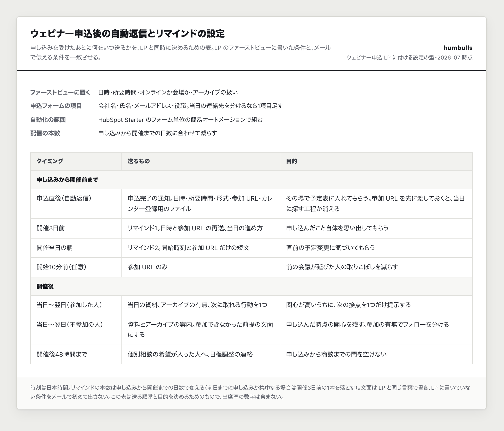Image resolution: width=504 pixels, height=431 pixels.
Task: Click the cell starting with 資料とアーカイブの案内
Action: [201, 330]
